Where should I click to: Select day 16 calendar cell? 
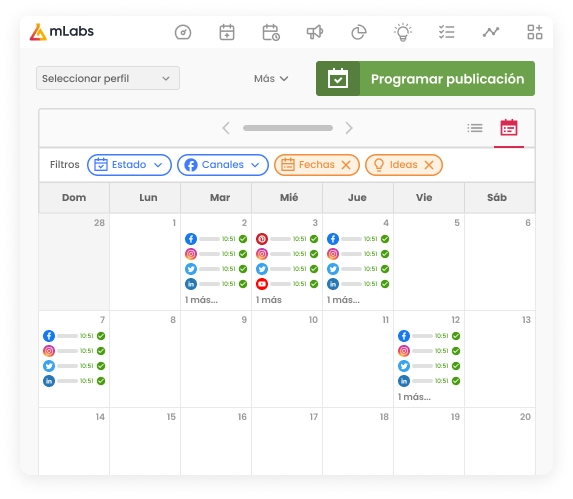coord(216,441)
